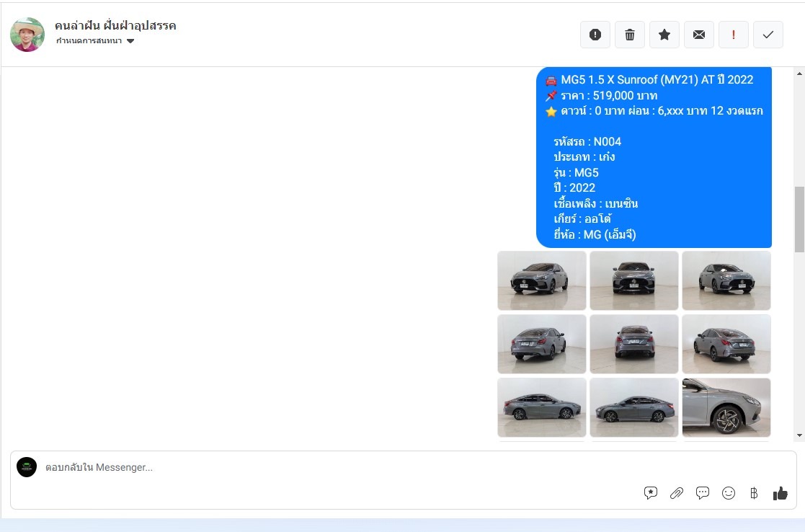Click the chat scrollbar thumb
The width and height of the screenshot is (805, 532).
point(799,219)
